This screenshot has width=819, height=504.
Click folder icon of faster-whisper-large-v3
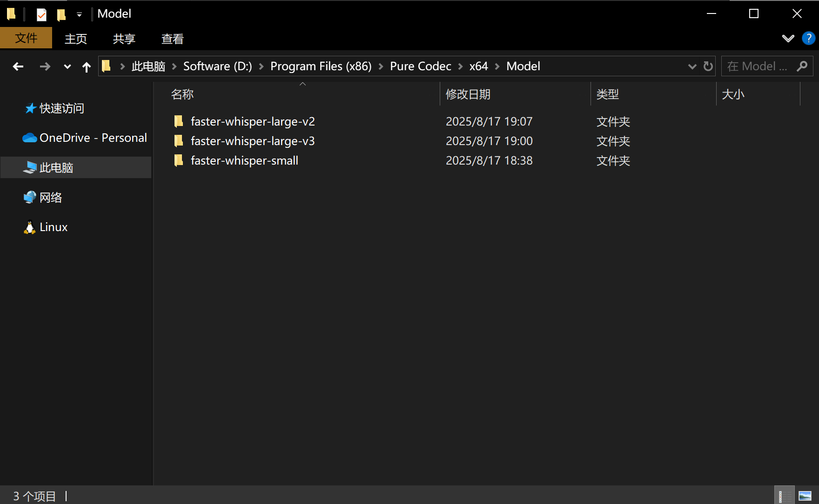click(x=179, y=141)
